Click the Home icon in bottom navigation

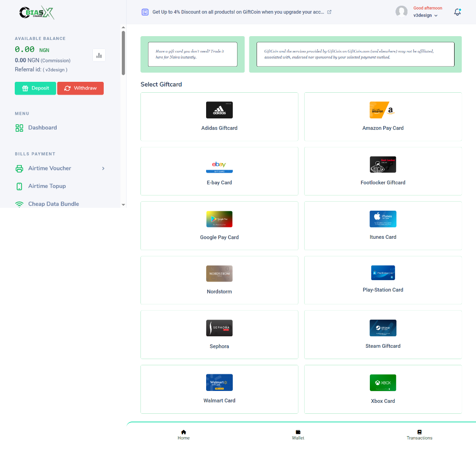click(183, 433)
